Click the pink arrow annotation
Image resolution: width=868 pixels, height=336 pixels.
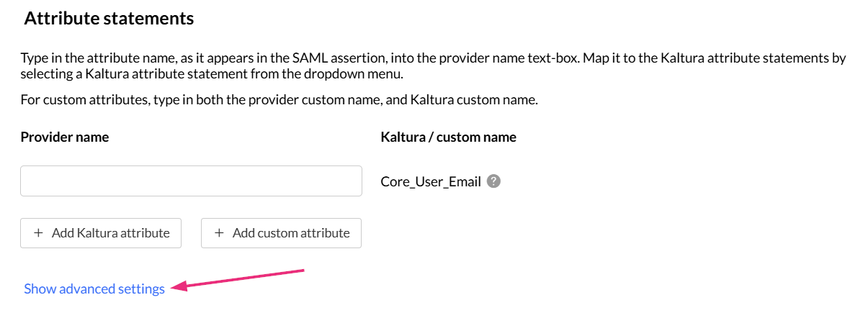click(241, 279)
